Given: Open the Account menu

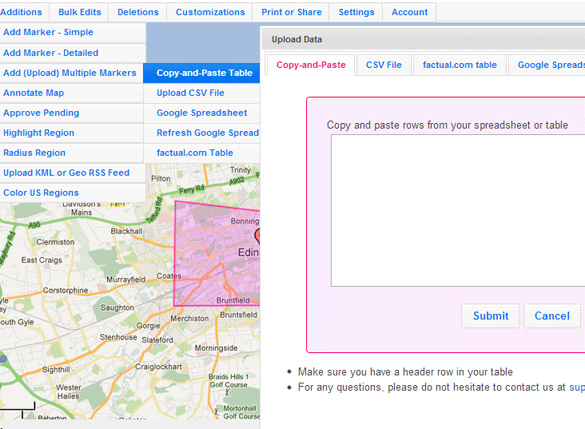Looking at the screenshot, I should [x=409, y=12].
